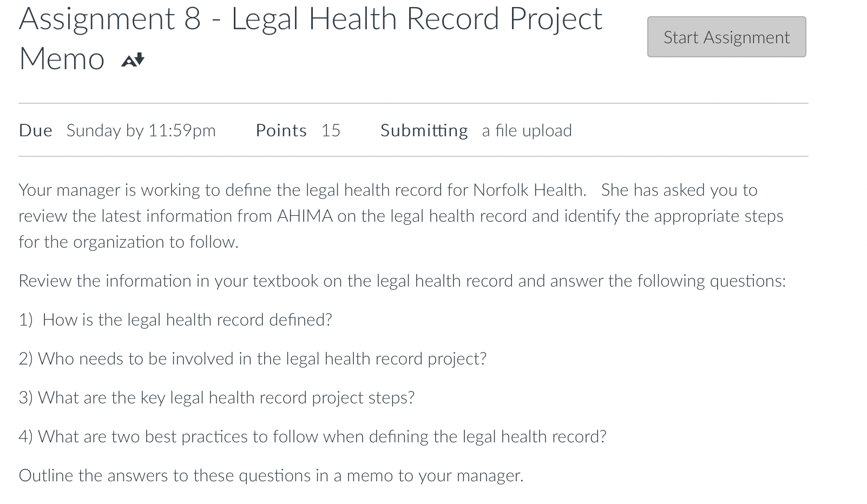This screenshot has height=504, width=867.
Task: Select the Due Sunday by 11:59pm text
Action: click(x=117, y=130)
